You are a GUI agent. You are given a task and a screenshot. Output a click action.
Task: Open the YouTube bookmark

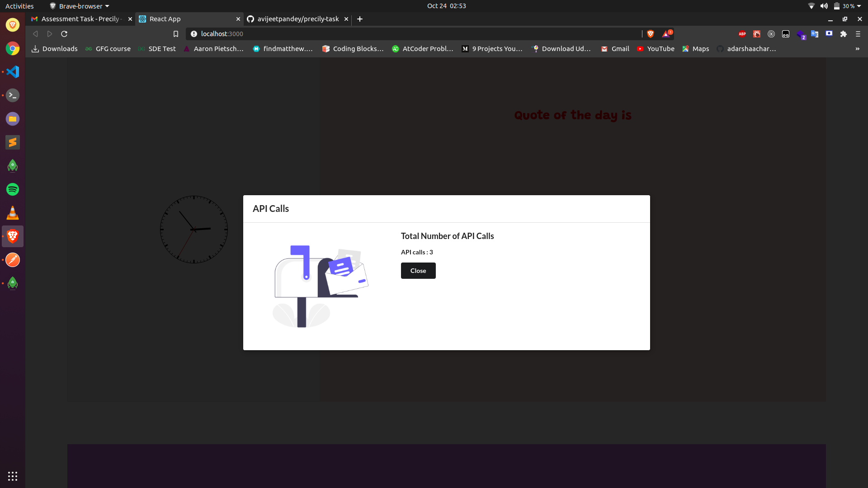(656, 49)
